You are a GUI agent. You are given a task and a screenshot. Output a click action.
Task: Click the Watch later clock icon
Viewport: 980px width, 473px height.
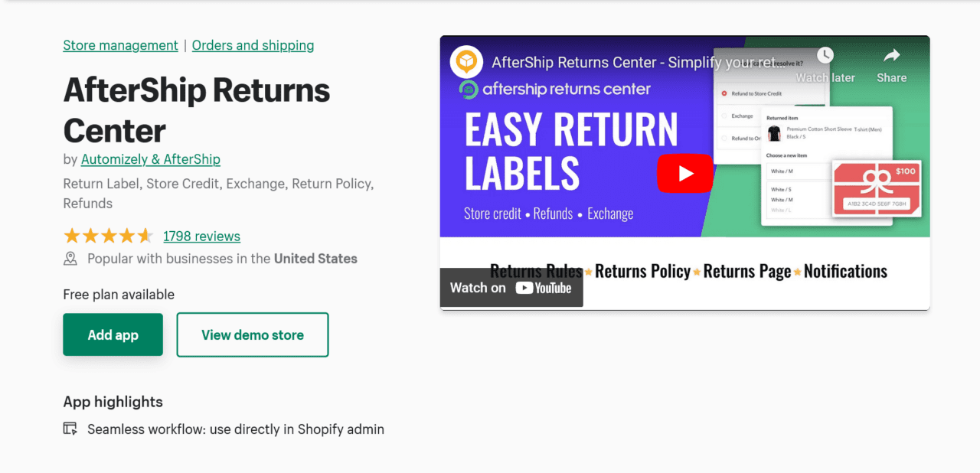coord(825,56)
